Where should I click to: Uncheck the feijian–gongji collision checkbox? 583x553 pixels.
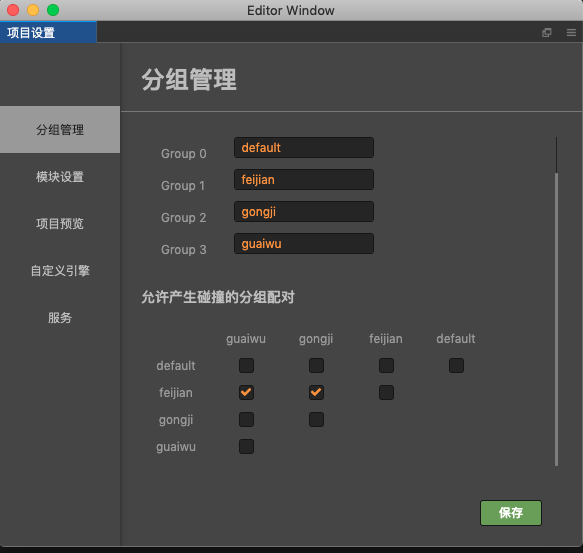coord(316,392)
